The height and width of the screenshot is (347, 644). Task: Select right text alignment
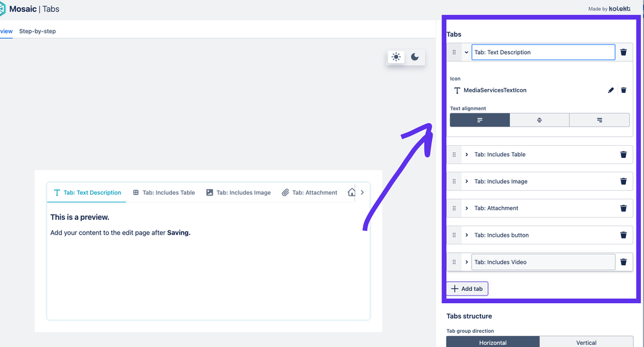[600, 120]
